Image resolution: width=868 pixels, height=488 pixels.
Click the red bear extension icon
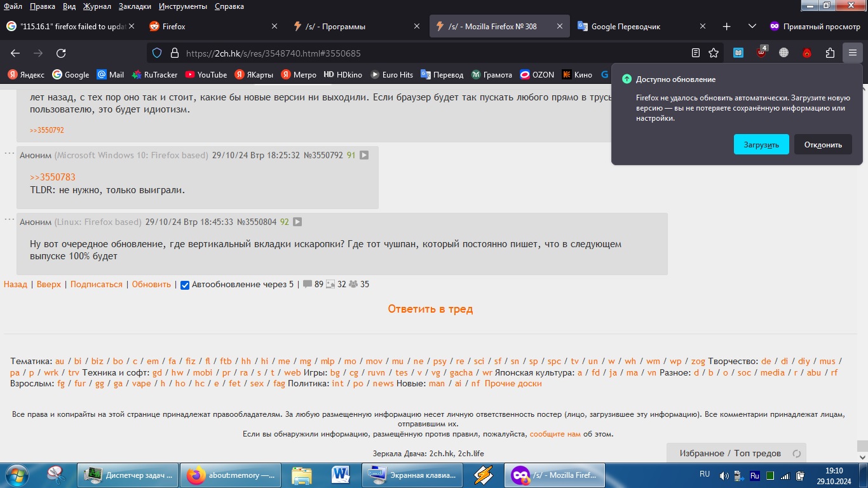(807, 53)
